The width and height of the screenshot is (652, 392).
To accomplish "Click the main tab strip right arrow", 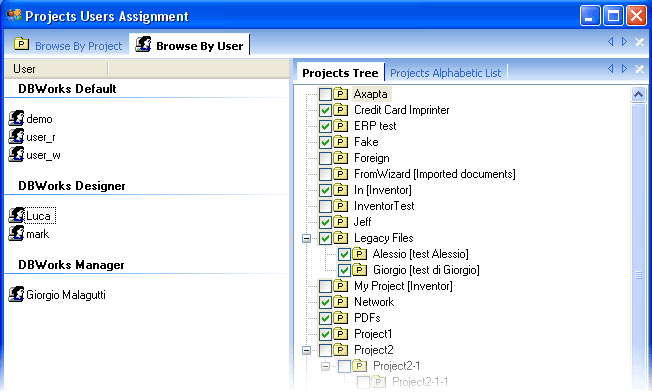I will coord(625,42).
